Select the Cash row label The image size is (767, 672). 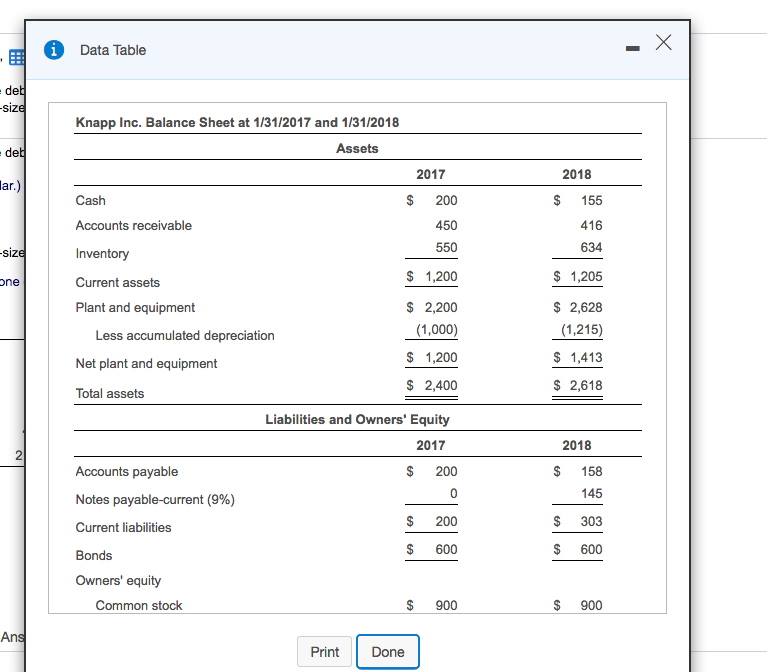click(91, 200)
